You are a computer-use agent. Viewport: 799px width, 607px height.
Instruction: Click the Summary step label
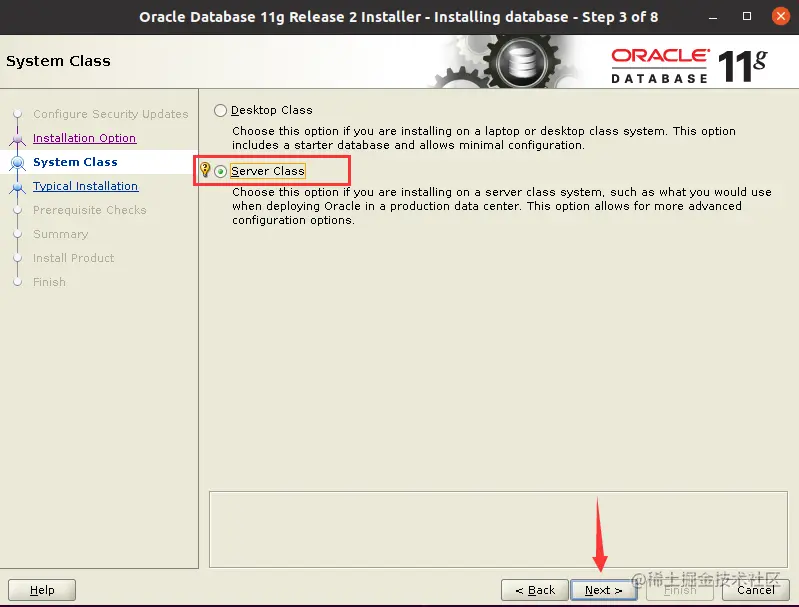pyautogui.click(x=61, y=234)
